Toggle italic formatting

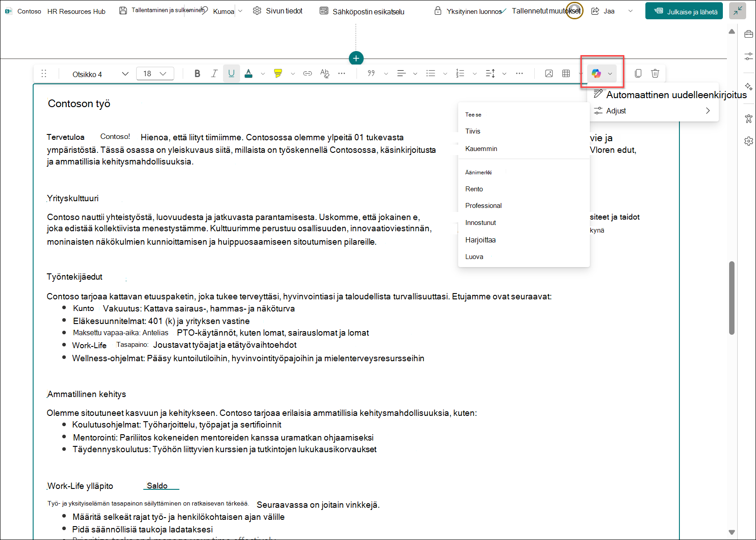click(215, 73)
